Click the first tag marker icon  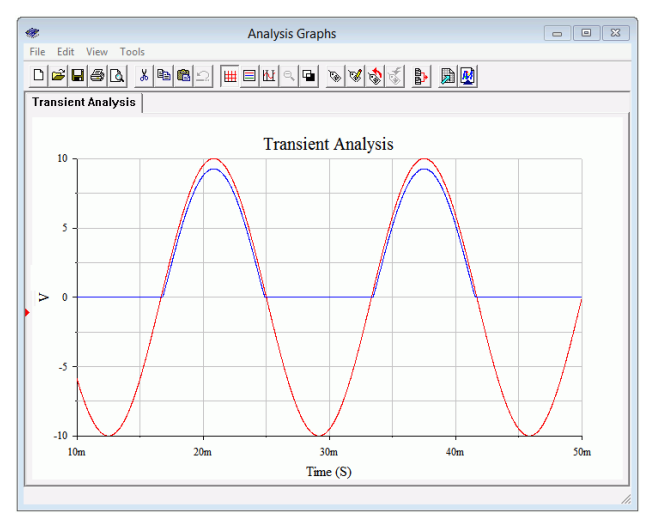coord(335,75)
